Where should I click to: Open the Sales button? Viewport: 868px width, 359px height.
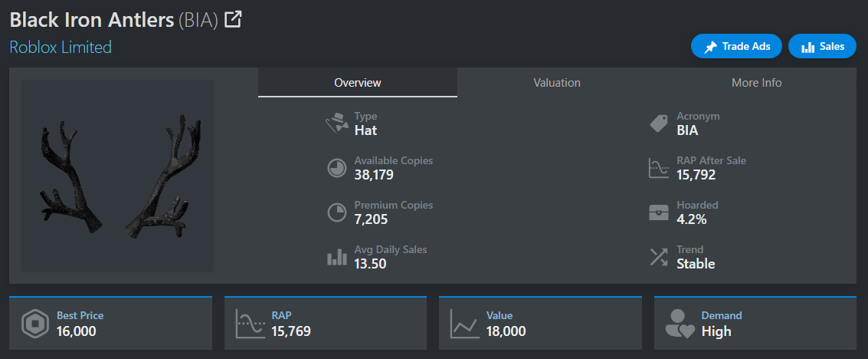click(822, 47)
